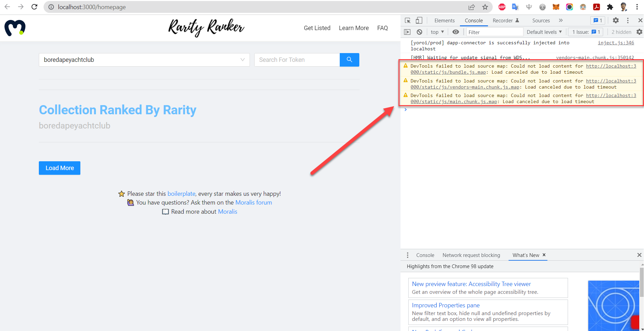Open the Google Translate extension
The height and width of the screenshot is (331, 644).
[x=515, y=7]
